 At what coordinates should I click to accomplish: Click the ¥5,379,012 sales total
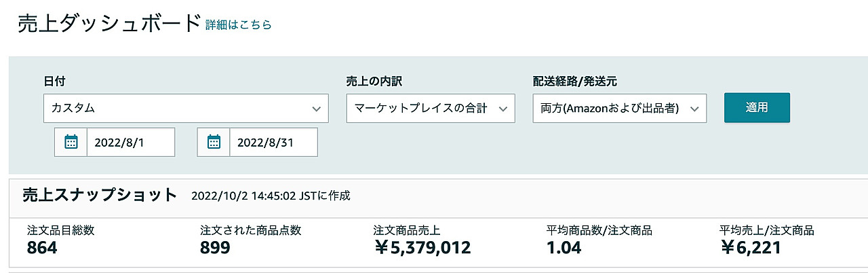coord(422,248)
